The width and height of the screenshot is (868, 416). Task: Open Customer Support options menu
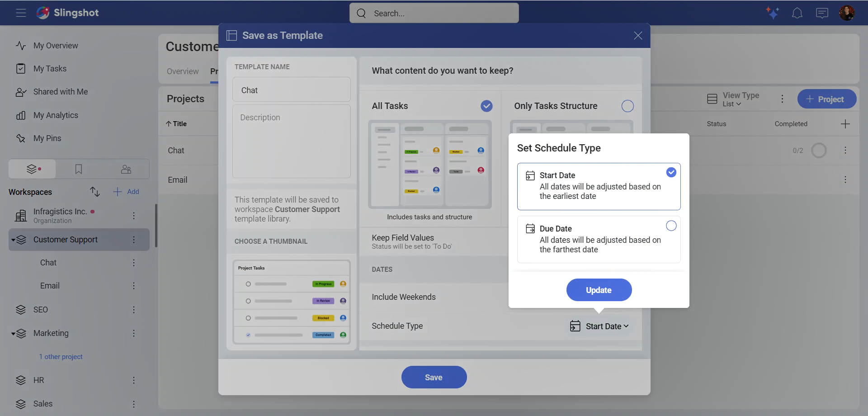pos(134,240)
